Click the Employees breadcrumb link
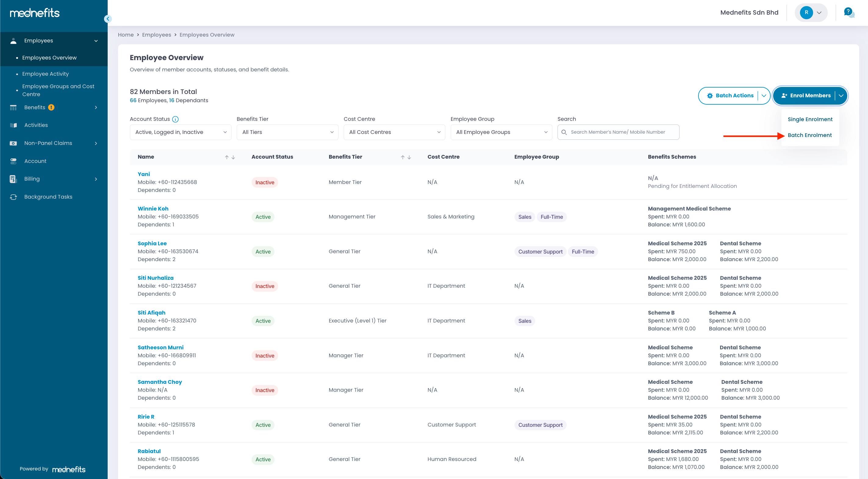 156,35
